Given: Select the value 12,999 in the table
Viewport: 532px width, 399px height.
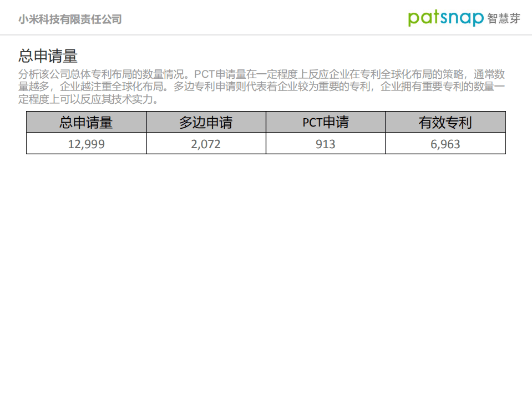Looking at the screenshot, I should point(86,144).
